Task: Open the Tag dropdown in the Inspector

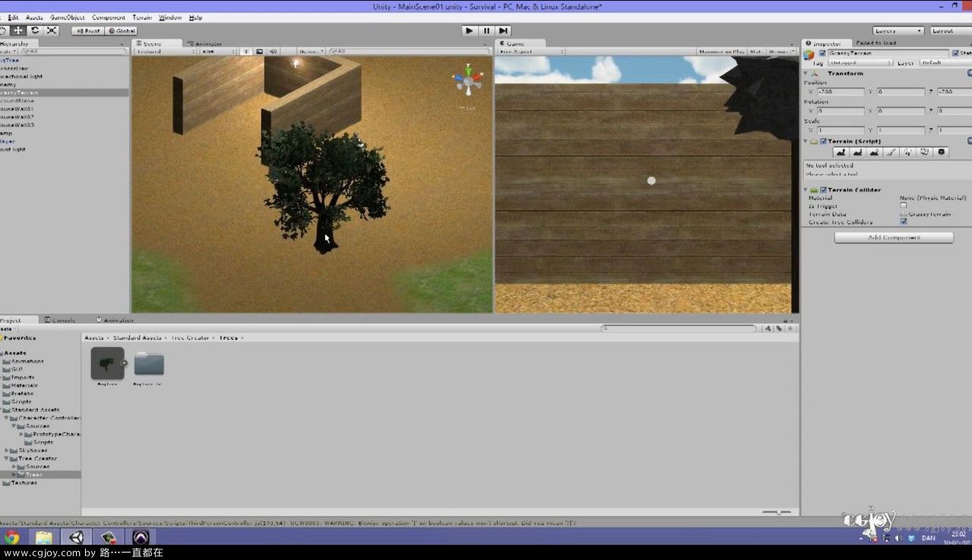Action: [859, 63]
